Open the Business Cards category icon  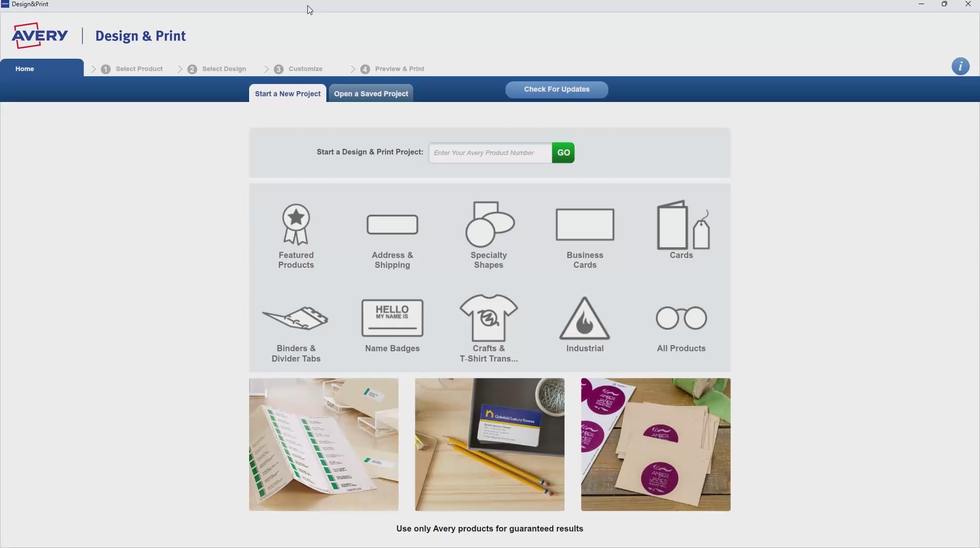tap(585, 225)
